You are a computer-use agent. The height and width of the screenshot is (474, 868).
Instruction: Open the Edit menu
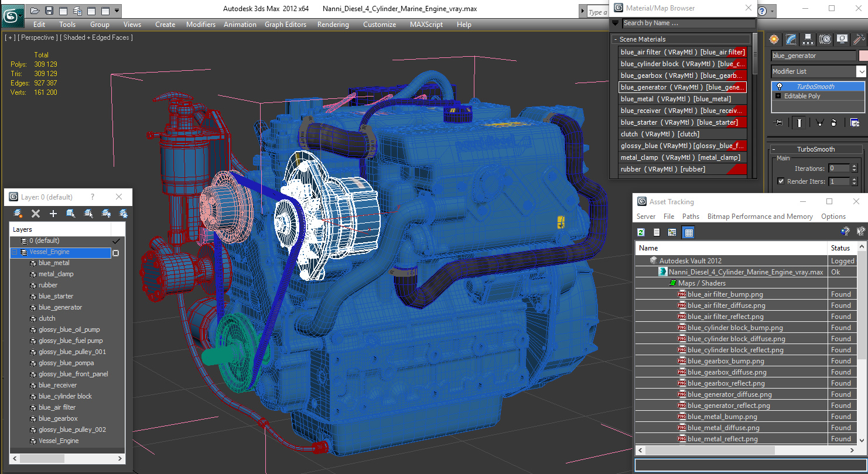pos(39,25)
